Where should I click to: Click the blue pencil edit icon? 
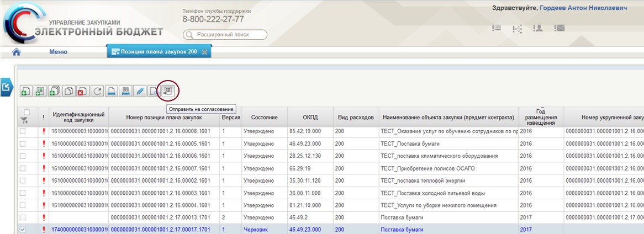[x=140, y=91]
